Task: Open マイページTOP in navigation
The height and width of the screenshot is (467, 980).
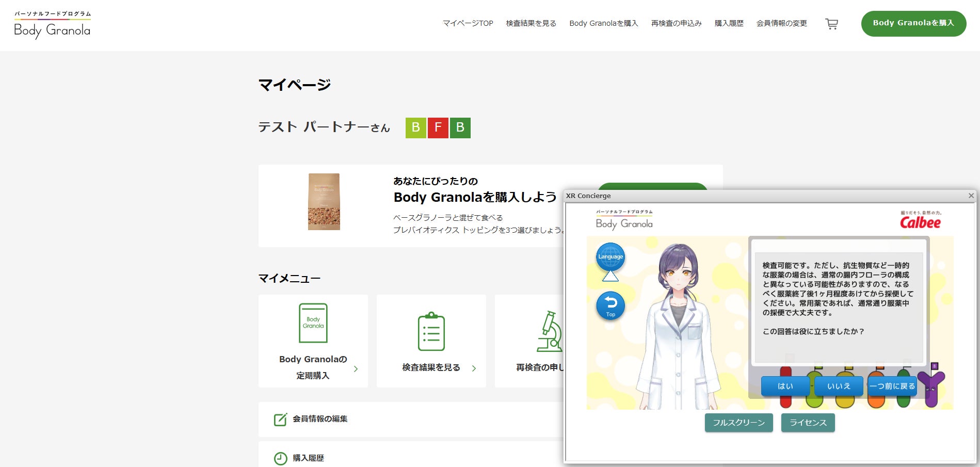Action: [468, 23]
